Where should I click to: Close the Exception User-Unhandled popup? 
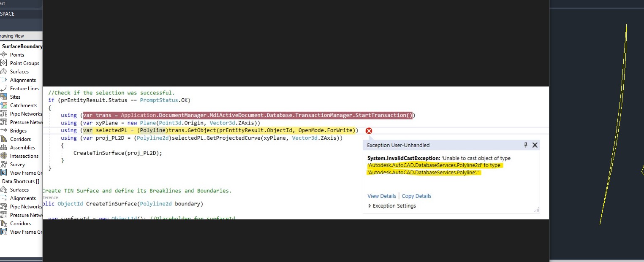point(535,145)
